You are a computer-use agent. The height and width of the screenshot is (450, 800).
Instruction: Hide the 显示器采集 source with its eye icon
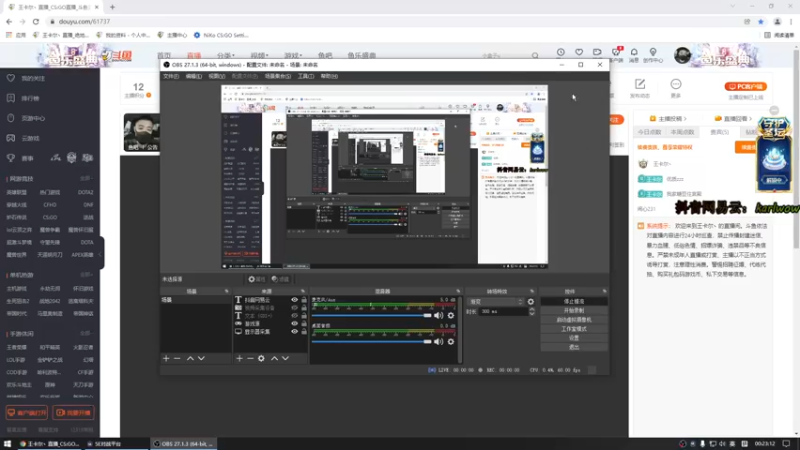pyautogui.click(x=294, y=332)
